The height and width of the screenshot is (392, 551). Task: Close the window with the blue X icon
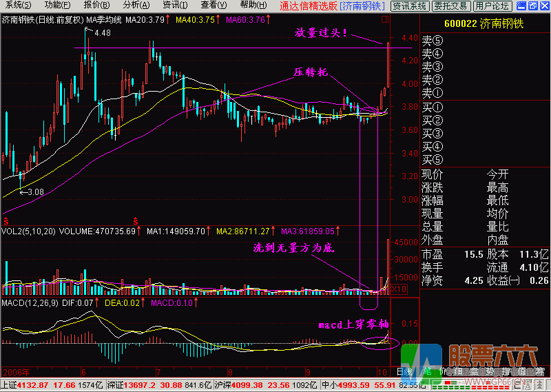point(545,6)
